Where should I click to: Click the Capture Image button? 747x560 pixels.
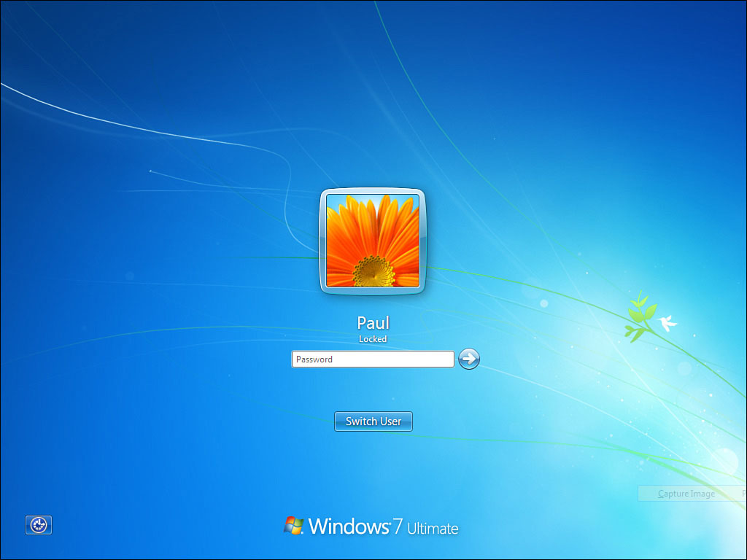[686, 493]
